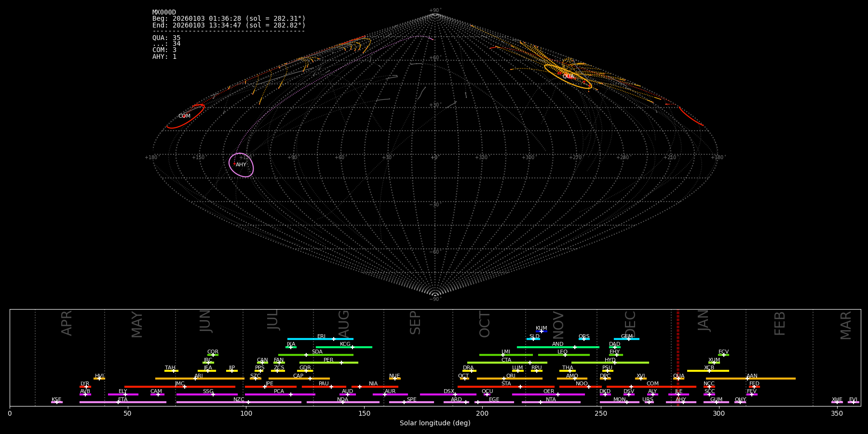Select the EVI shower bar at far right
Viewport: 868px width, 434px height.
click(x=853, y=402)
